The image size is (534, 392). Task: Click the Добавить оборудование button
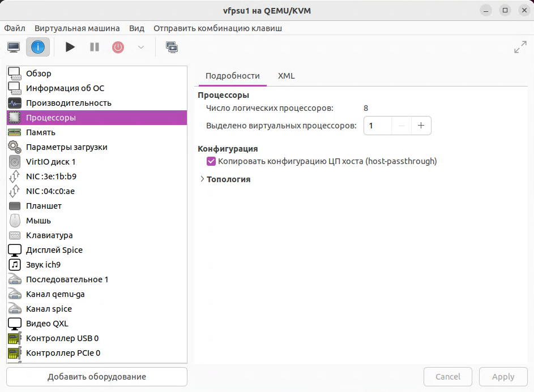97,377
